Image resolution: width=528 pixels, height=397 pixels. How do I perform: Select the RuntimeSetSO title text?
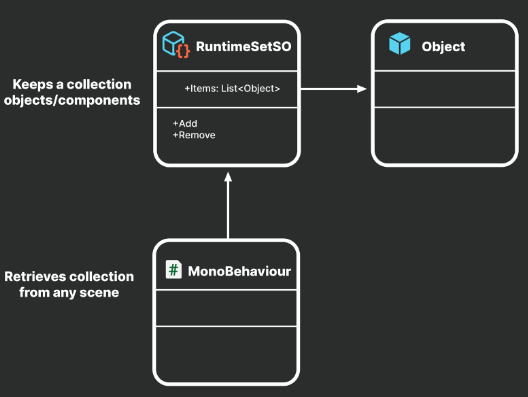click(243, 46)
